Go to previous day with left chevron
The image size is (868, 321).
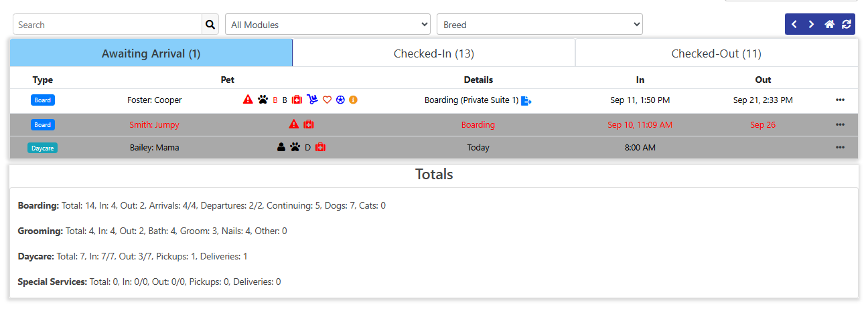click(x=794, y=25)
